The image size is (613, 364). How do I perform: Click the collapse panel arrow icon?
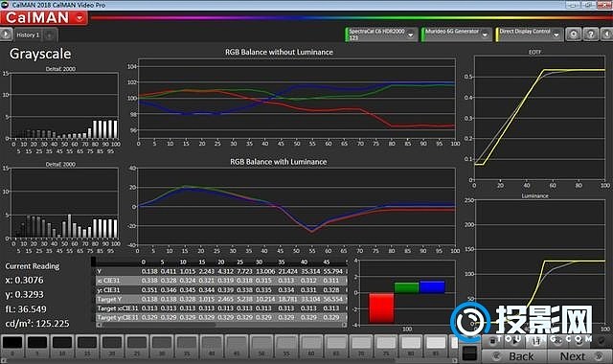coord(607,34)
